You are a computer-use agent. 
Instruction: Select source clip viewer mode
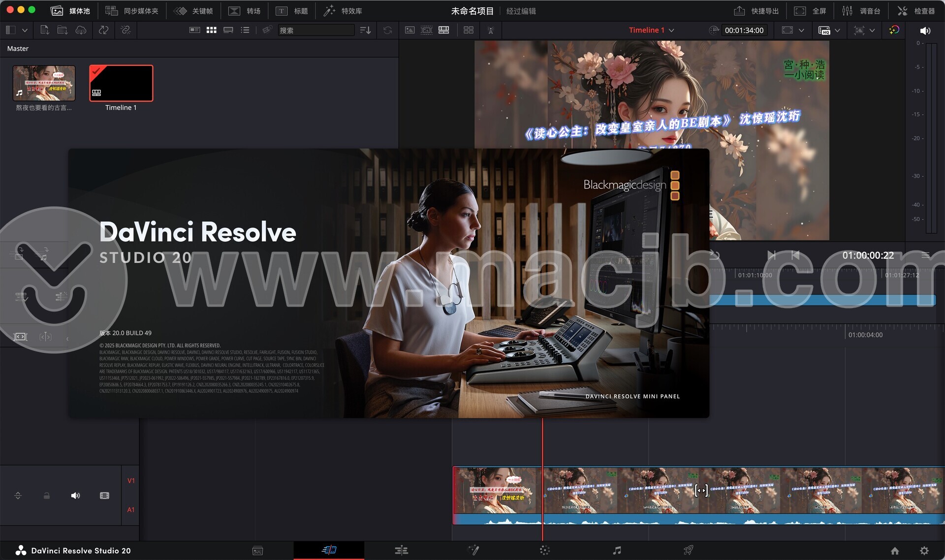409,30
